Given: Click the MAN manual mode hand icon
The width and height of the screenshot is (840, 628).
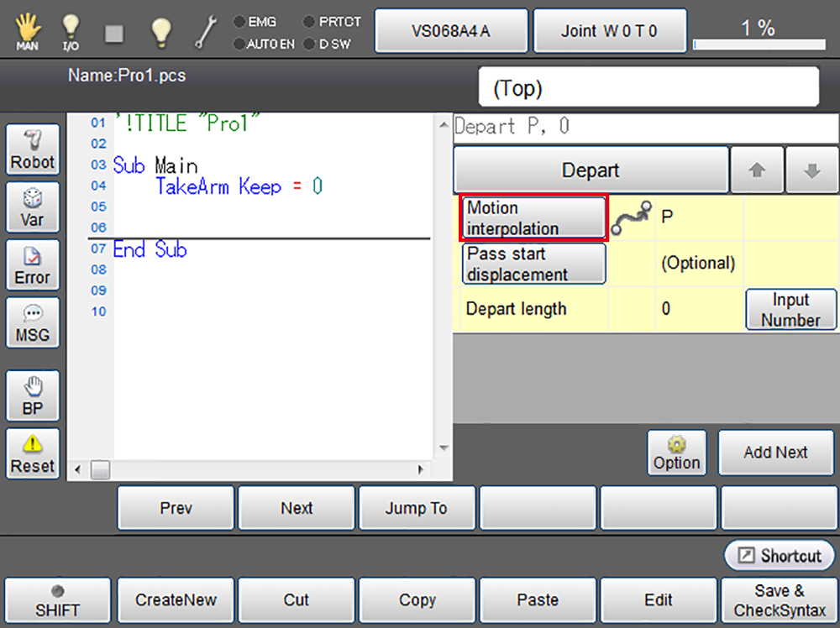Looking at the screenshot, I should [x=28, y=31].
